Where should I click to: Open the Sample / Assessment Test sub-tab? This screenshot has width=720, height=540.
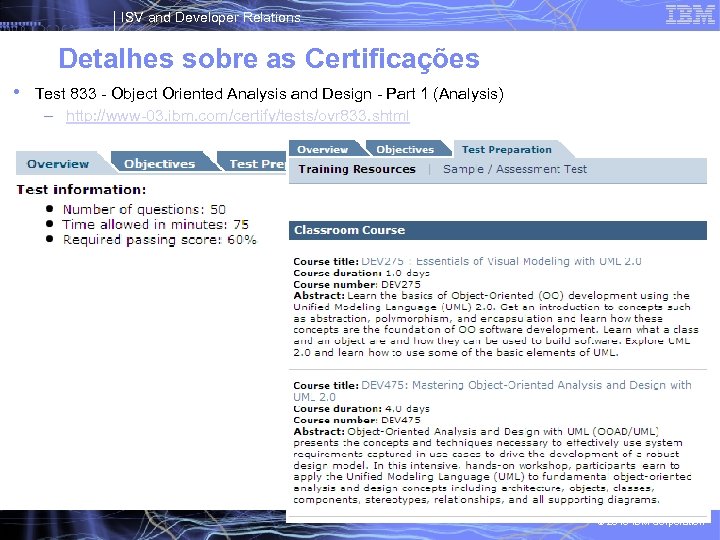pos(515,169)
